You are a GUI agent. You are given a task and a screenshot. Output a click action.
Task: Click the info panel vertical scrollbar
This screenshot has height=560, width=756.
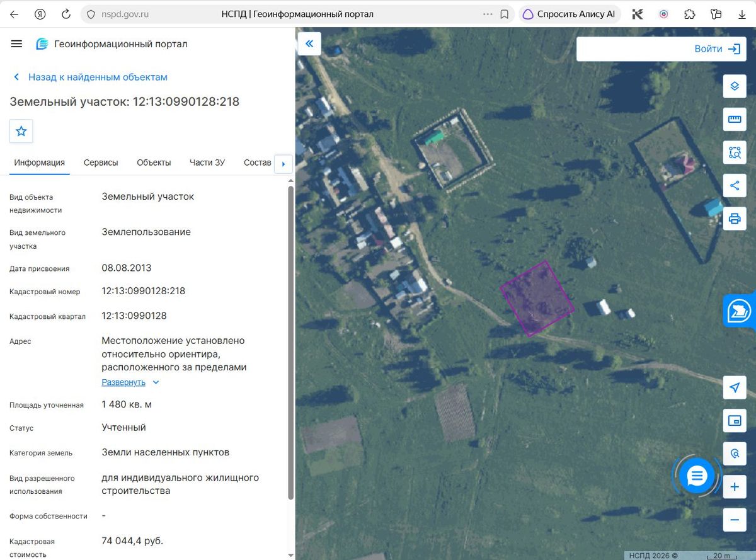(x=290, y=342)
